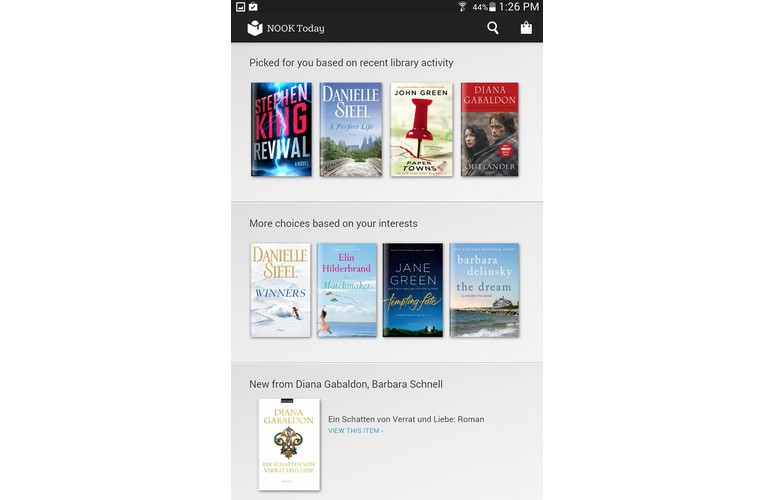
Task: Open John Green Paper Towns cover
Action: coord(421,129)
